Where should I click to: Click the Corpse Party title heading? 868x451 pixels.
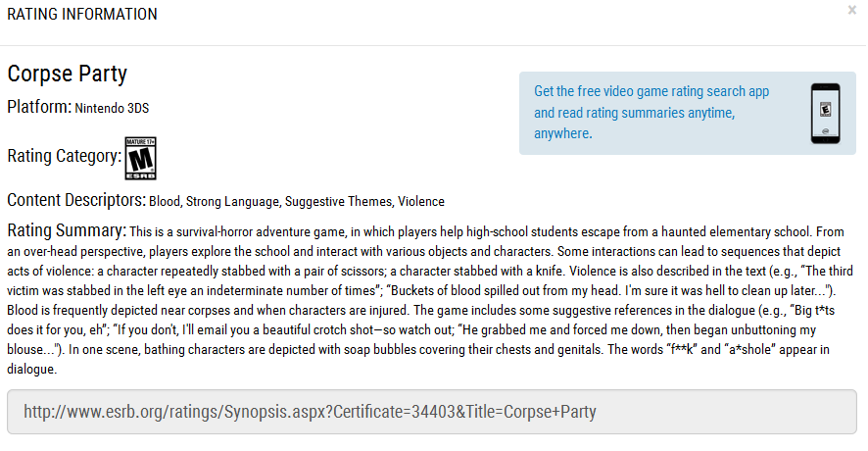67,74
